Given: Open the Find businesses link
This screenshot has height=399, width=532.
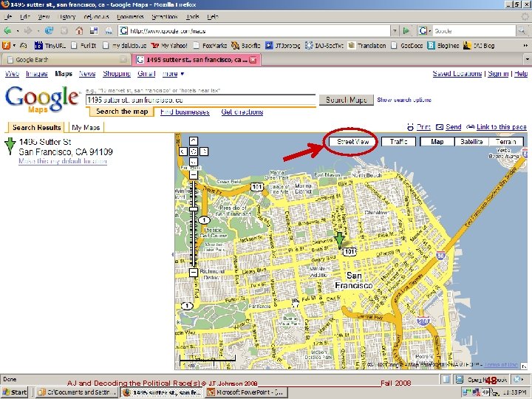Looking at the screenshot, I should pyautogui.click(x=185, y=112).
